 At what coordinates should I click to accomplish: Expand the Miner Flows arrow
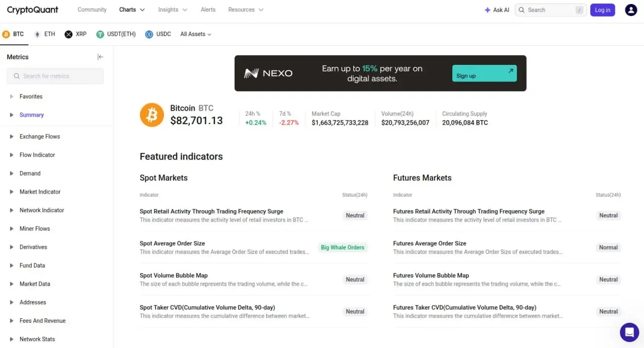12,229
